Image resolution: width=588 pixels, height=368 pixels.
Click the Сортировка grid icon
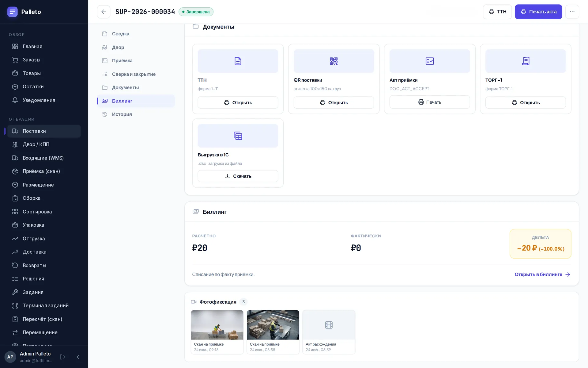pos(15,212)
